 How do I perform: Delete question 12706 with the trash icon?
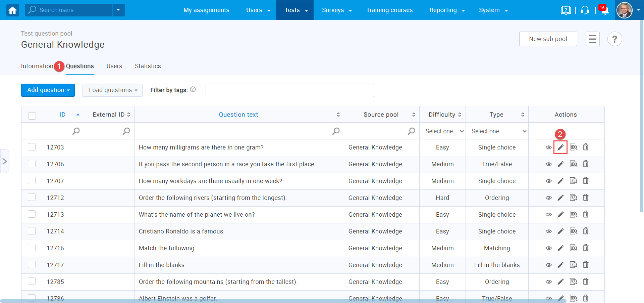pyautogui.click(x=586, y=164)
